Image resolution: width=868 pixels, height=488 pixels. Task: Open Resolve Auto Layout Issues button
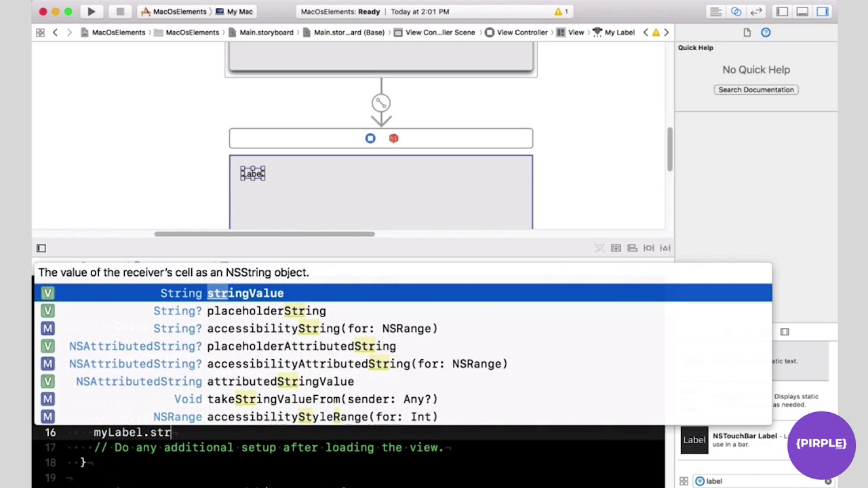coord(665,248)
